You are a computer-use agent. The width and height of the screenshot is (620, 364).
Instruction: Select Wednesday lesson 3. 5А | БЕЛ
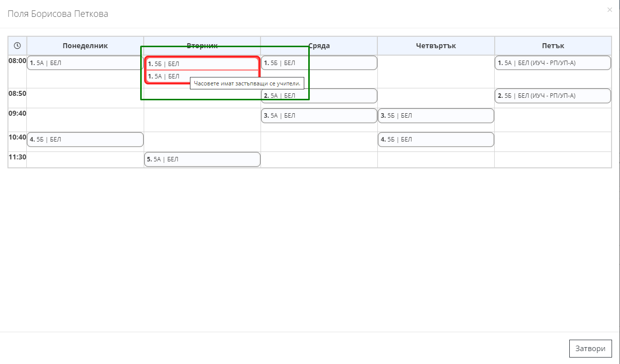pyautogui.click(x=319, y=116)
